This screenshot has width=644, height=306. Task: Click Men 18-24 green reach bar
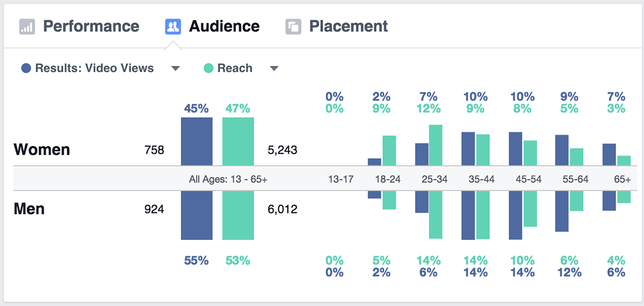(x=389, y=200)
